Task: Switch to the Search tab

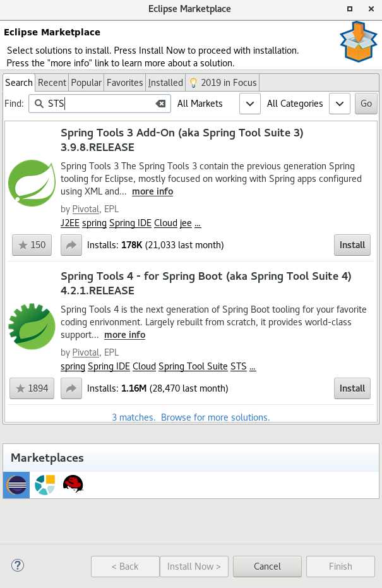Action: 19,83
